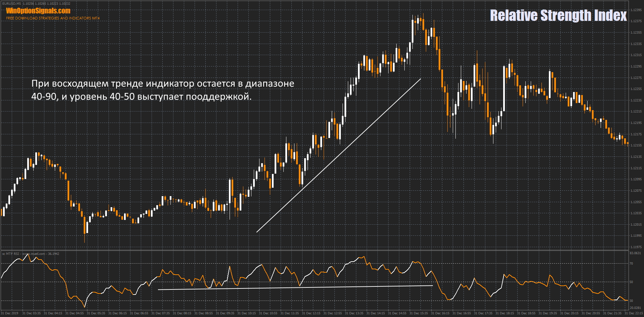This screenshot has width=644, height=317.
Task: Click the 1.12155 price on the scale
Action: click(636, 145)
